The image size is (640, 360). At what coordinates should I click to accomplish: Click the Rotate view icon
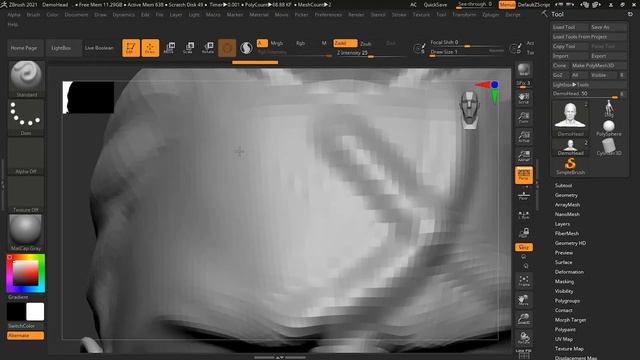click(x=524, y=338)
